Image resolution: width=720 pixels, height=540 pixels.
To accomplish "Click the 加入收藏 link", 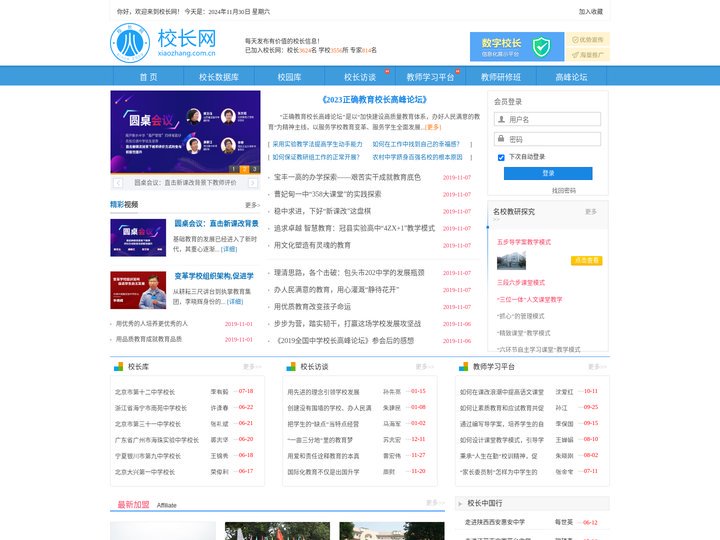I will point(591,12).
